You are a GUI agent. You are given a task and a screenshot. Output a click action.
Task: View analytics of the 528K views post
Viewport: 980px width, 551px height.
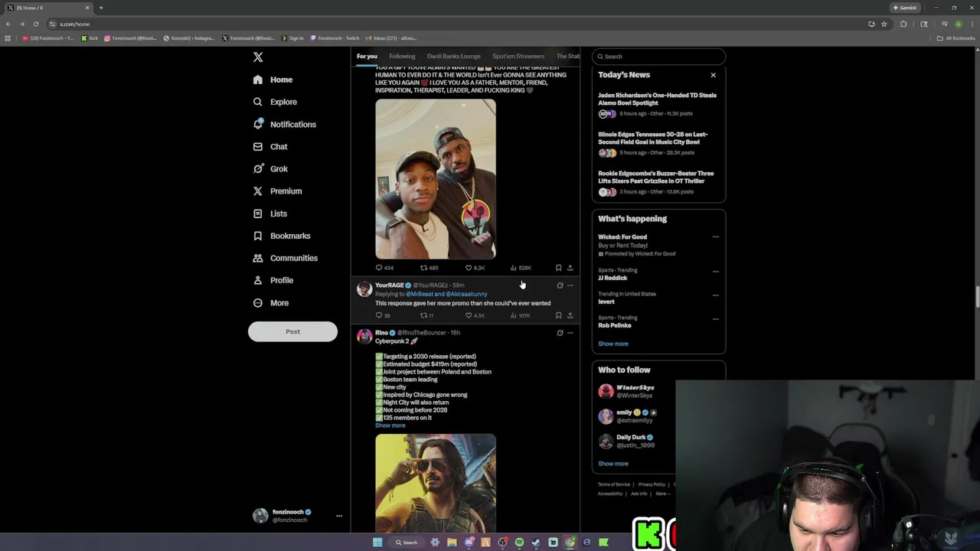(x=521, y=268)
